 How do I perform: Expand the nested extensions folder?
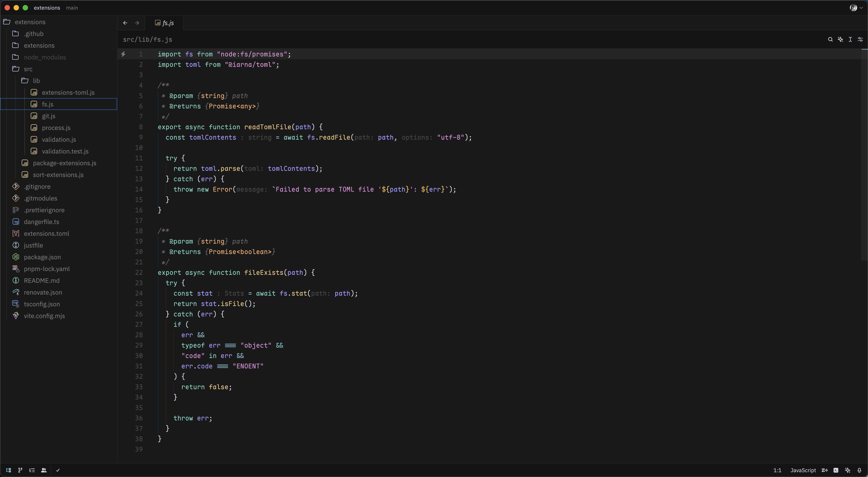(x=59, y=45)
